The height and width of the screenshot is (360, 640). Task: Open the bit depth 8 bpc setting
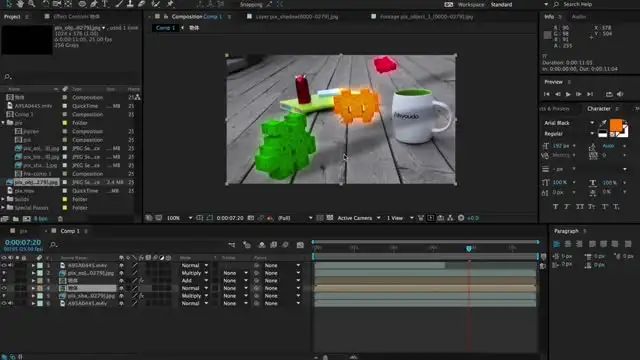pos(40,219)
